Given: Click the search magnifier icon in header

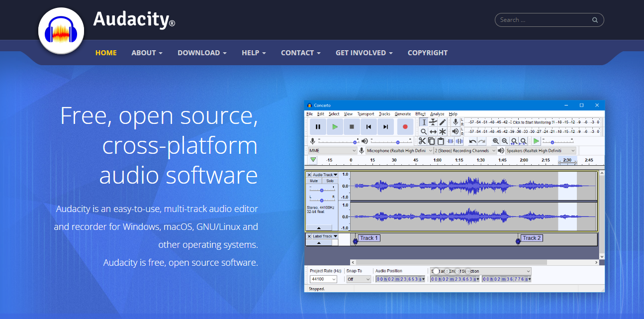Looking at the screenshot, I should pyautogui.click(x=595, y=20).
